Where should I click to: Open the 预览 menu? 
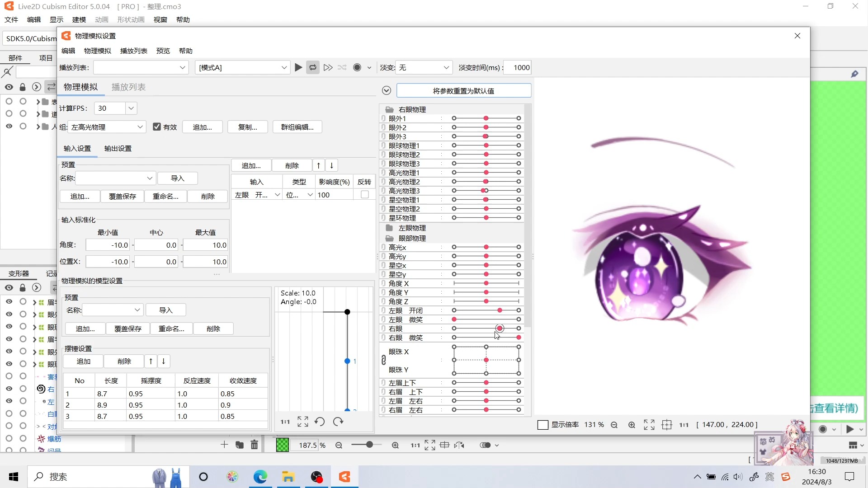163,51
